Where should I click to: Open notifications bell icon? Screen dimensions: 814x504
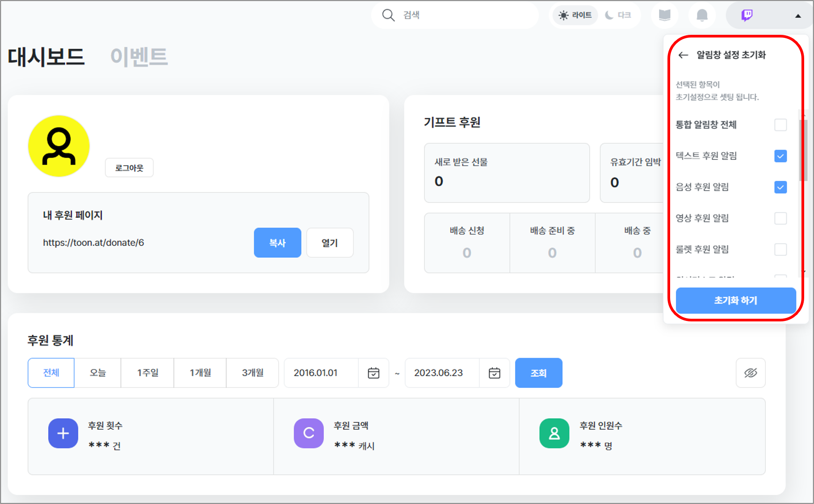702,15
